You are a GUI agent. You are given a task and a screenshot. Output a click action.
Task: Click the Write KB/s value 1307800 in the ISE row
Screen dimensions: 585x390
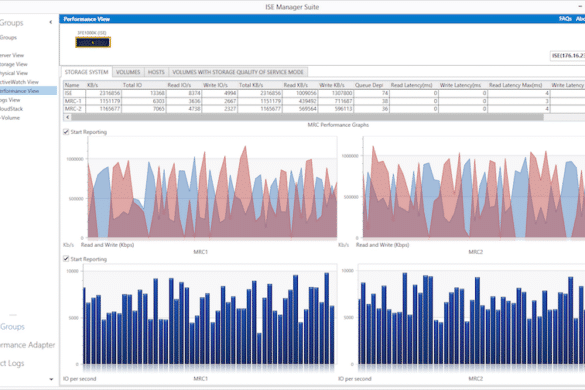pyautogui.click(x=335, y=93)
